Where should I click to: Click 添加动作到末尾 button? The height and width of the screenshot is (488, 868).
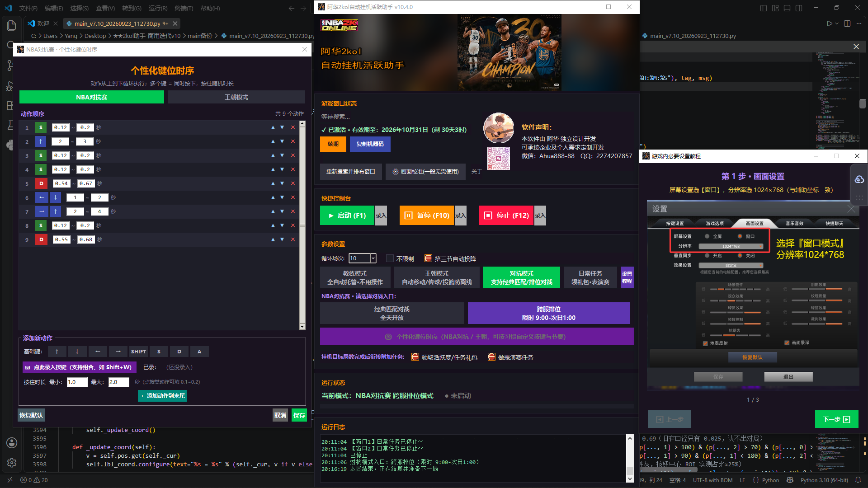tap(162, 396)
